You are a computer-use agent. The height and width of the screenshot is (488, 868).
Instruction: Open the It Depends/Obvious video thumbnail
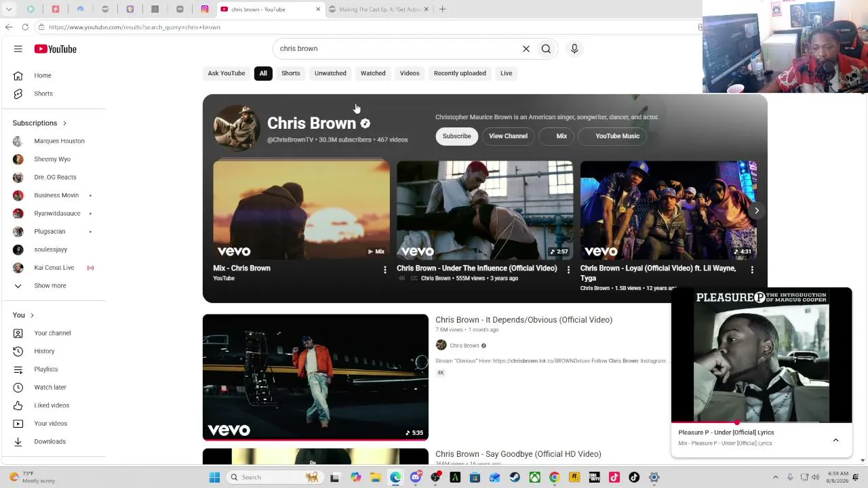coord(315,377)
